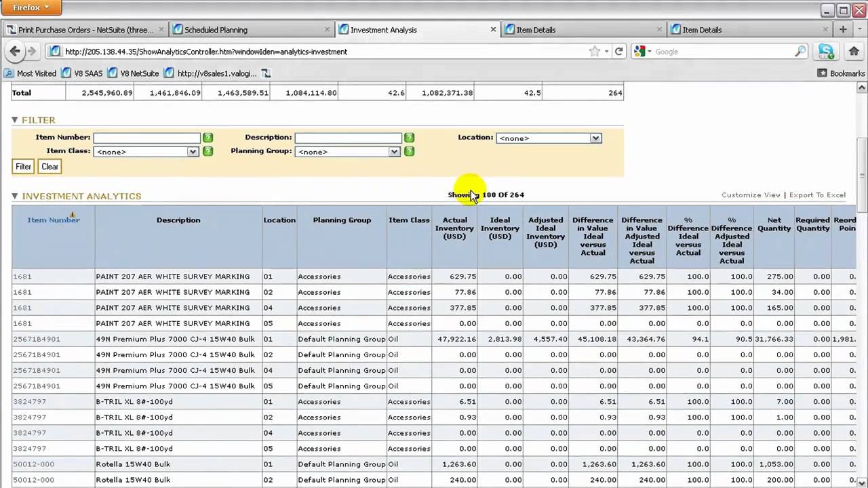Click the Google search magnifier icon
Screen dimensions: 868x488
tap(800, 52)
